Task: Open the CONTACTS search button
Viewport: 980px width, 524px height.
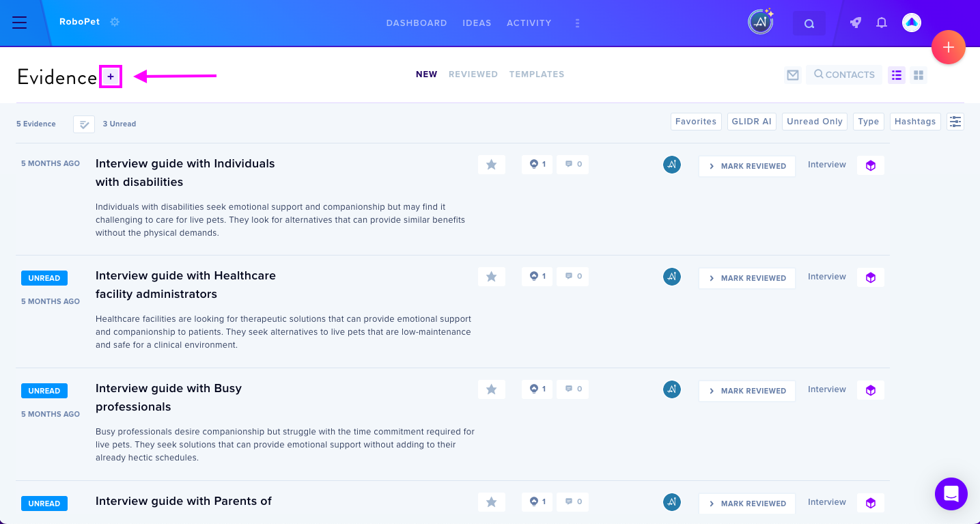Action: point(844,74)
